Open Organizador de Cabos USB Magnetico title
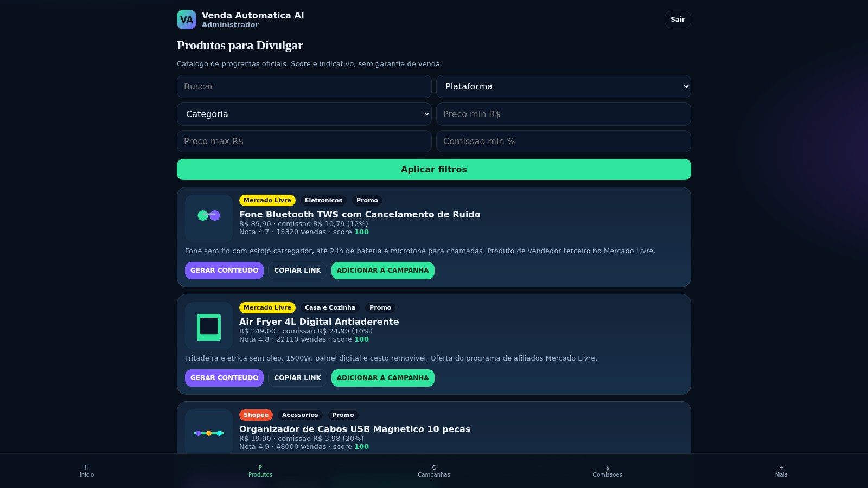This screenshot has height=488, width=868. click(355, 429)
